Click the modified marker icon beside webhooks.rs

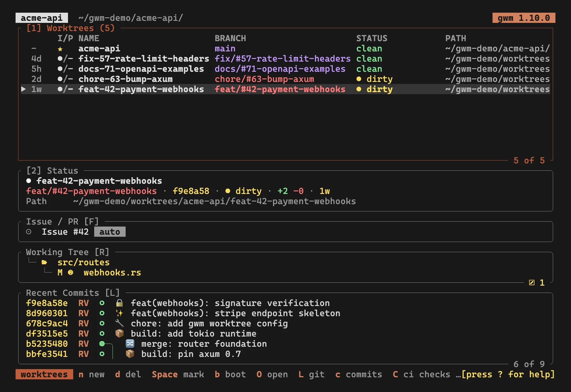(70, 272)
